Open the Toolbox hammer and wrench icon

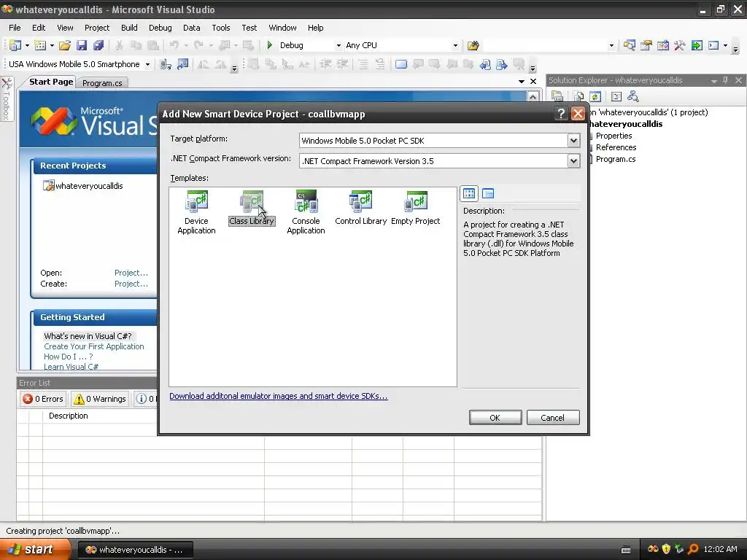[x=679, y=45]
